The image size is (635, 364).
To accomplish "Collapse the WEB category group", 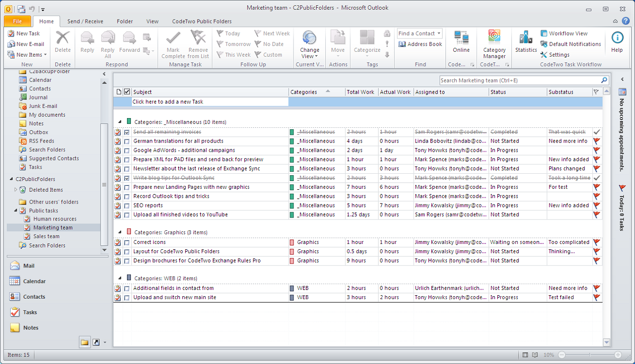I will (120, 278).
